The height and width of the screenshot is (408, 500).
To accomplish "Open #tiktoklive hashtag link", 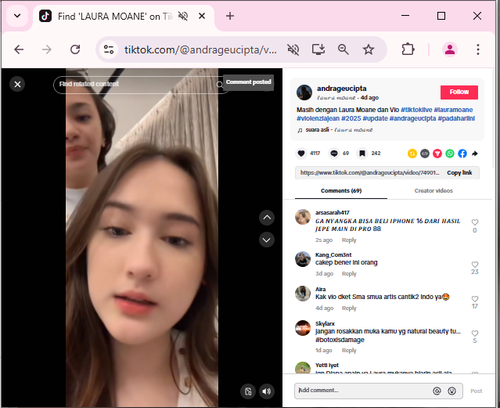I will click(416, 110).
